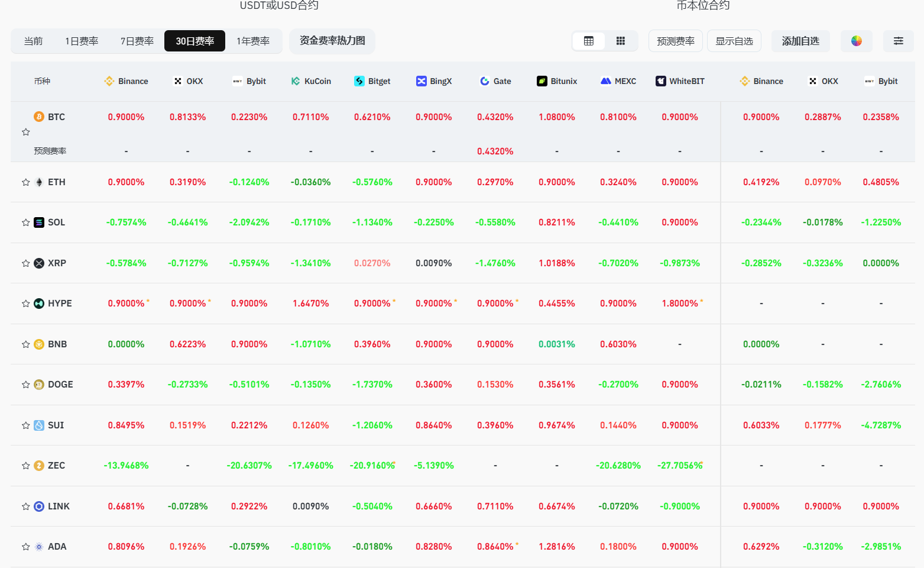Click the SOL coin icon
The height and width of the screenshot is (568, 924).
(39, 222)
